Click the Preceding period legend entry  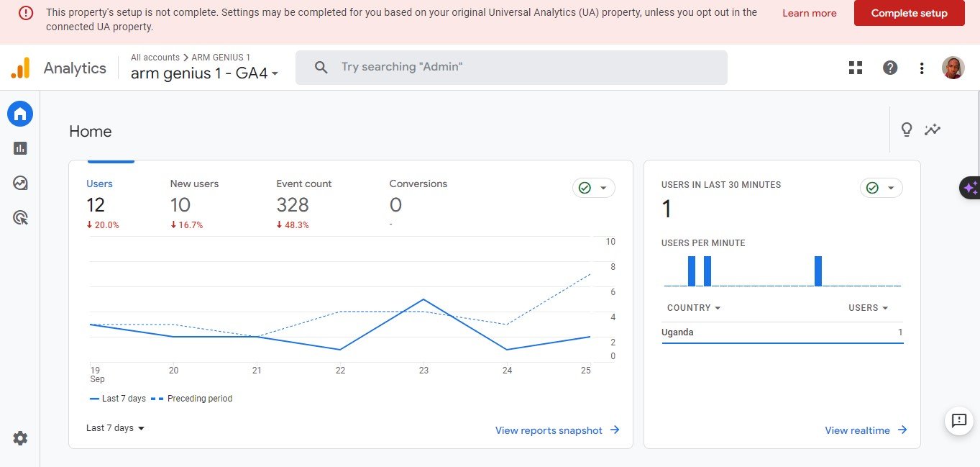pyautogui.click(x=191, y=399)
